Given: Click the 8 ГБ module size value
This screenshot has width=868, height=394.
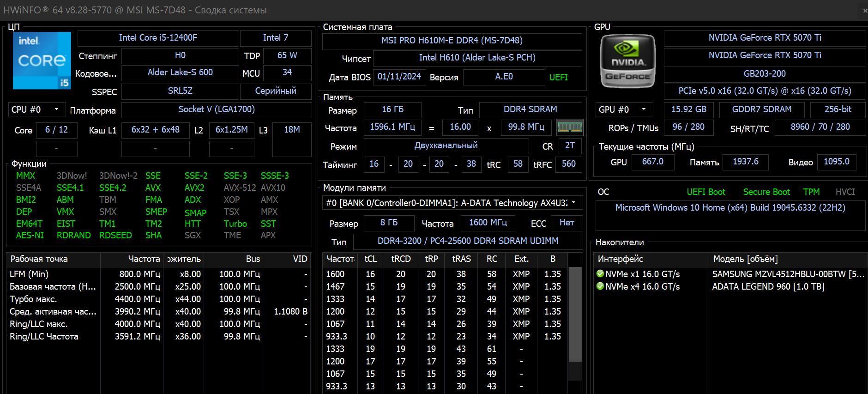Looking at the screenshot, I should click(389, 223).
